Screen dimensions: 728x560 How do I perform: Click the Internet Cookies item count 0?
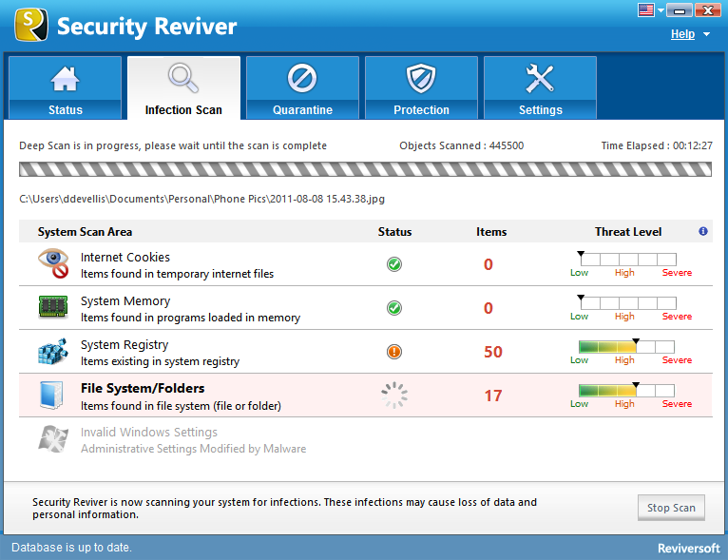click(488, 264)
